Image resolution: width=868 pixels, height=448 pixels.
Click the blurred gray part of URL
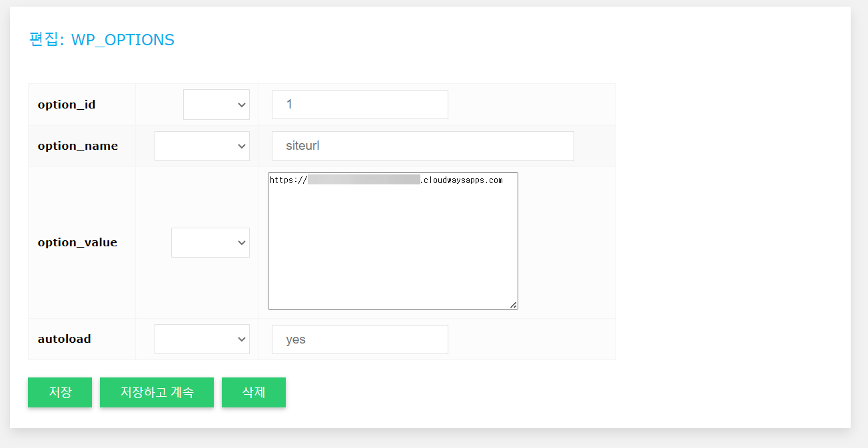364,180
